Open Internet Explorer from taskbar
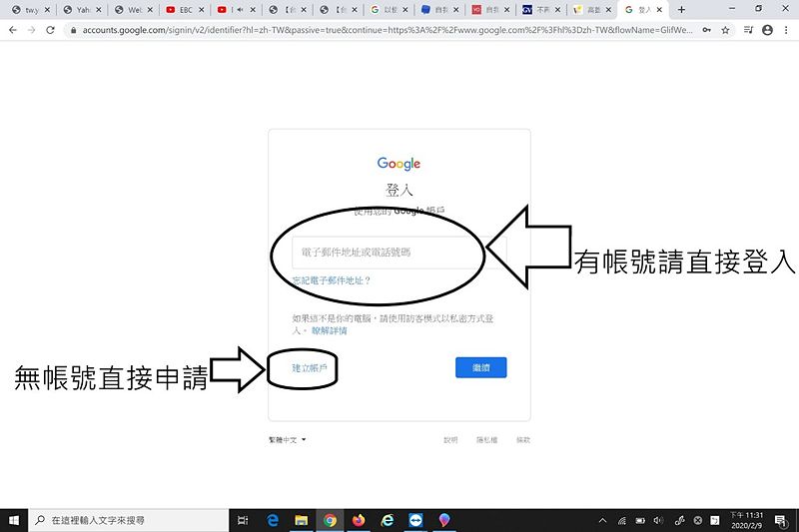799x532 pixels. (x=388, y=520)
